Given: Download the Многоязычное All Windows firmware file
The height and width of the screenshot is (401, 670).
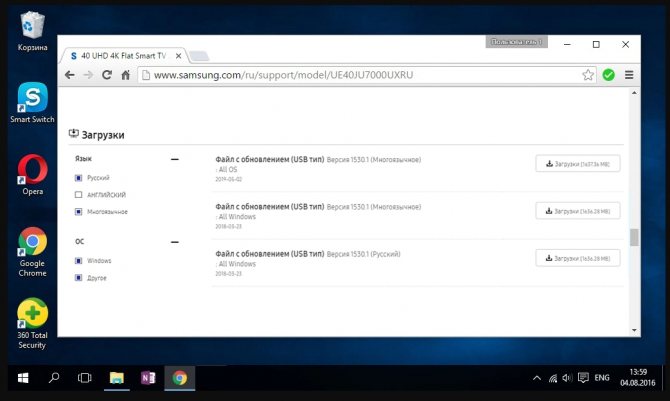Looking at the screenshot, I should click(x=578, y=211).
